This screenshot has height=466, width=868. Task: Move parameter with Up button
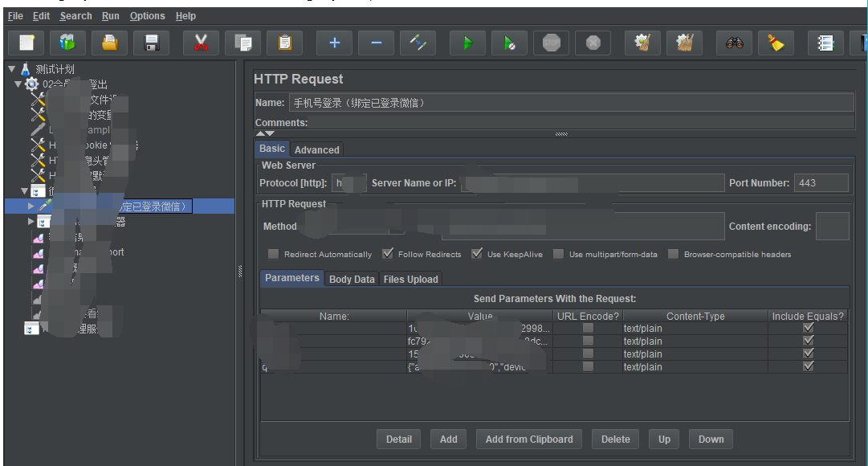point(664,439)
